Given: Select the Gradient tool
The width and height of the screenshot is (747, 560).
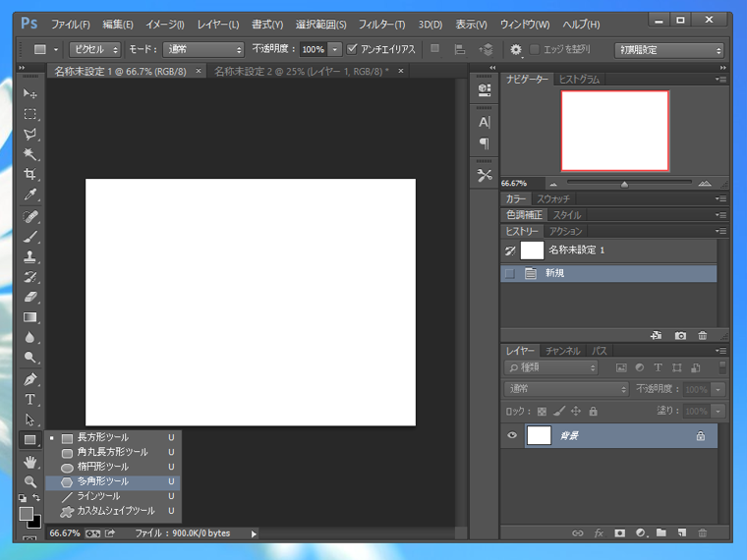Looking at the screenshot, I should [x=30, y=317].
